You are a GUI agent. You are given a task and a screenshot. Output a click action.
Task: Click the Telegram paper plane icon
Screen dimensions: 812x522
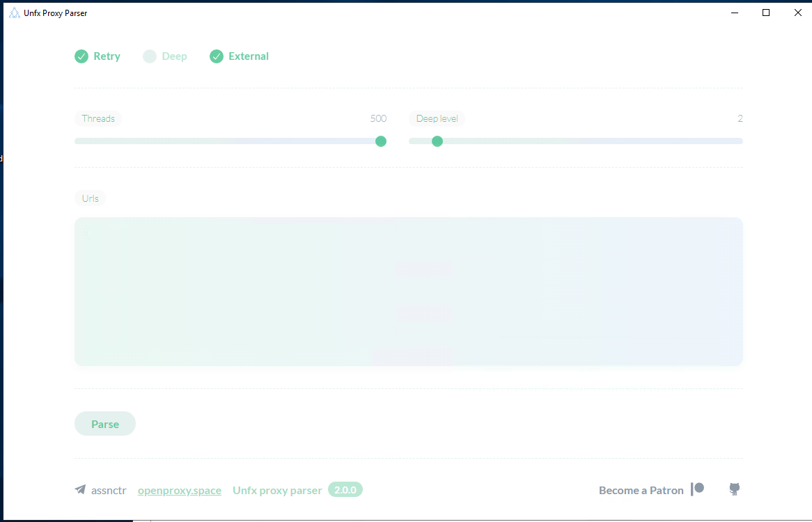point(80,490)
